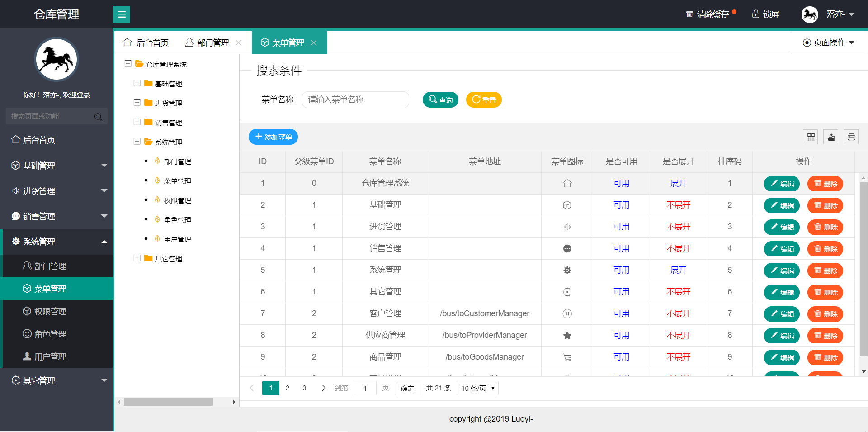
Task: Click 展开 link for 仓库管理系统 row
Action: pyautogui.click(x=678, y=183)
